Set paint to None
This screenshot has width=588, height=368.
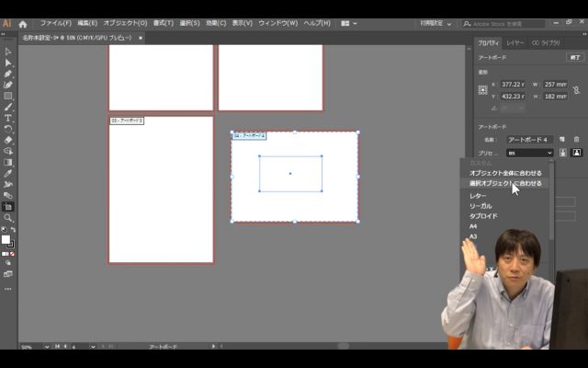(12, 254)
